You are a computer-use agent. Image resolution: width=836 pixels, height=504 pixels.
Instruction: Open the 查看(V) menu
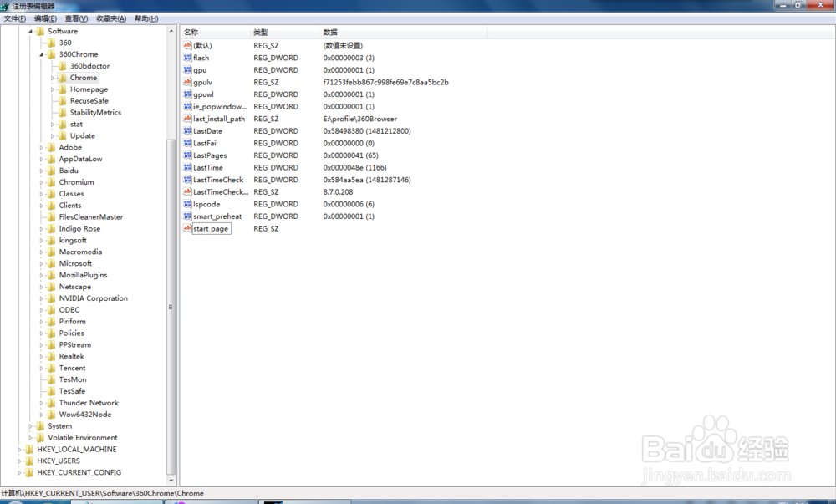click(76, 18)
